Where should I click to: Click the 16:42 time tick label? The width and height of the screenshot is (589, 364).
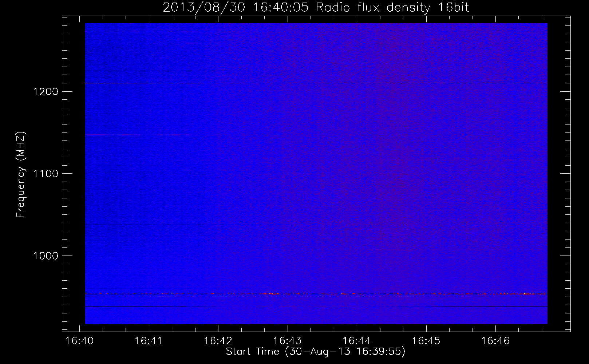(x=218, y=341)
